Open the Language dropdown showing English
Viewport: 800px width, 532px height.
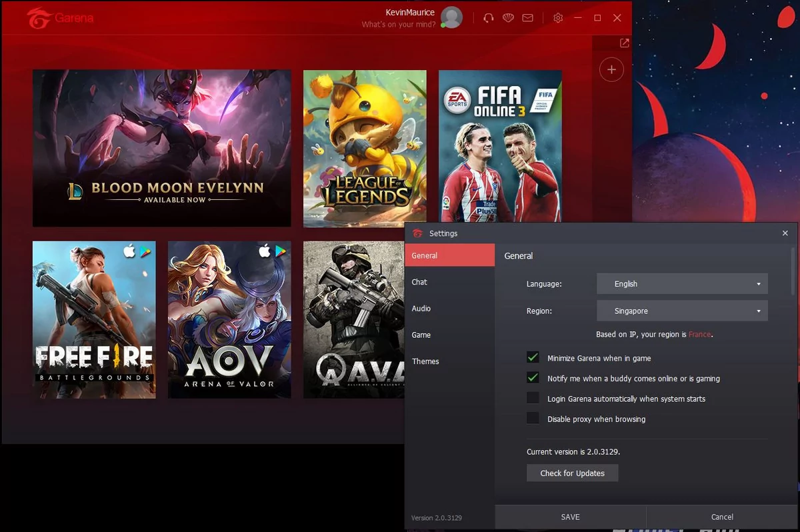[682, 283]
